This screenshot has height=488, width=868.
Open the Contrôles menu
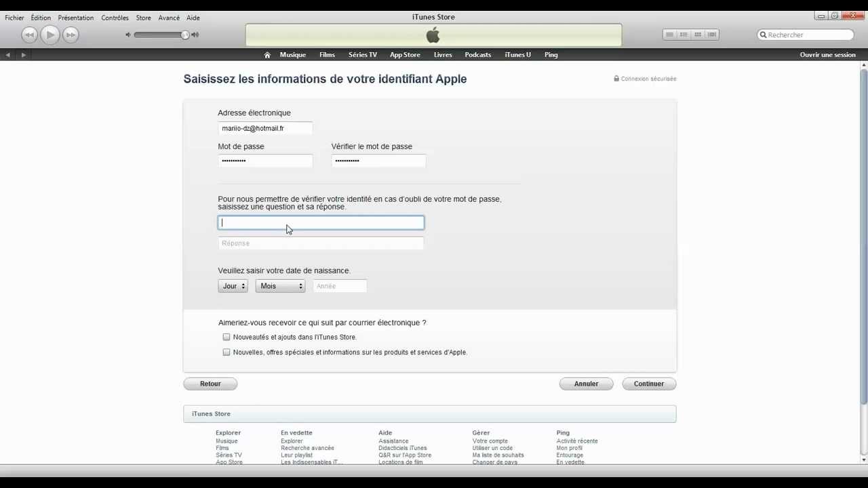[115, 18]
